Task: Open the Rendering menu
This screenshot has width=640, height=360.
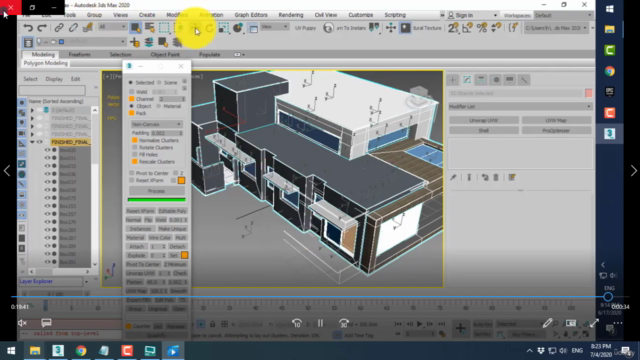Action: [x=291, y=15]
